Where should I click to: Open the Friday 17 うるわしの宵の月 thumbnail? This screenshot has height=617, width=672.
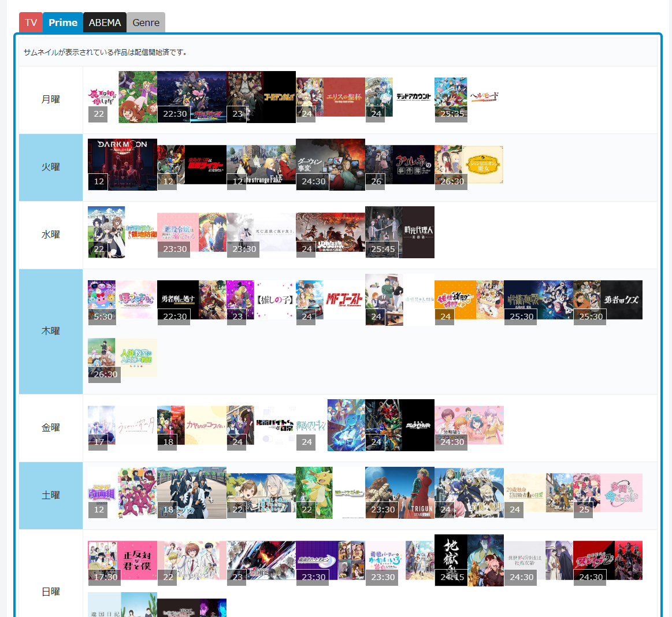[x=122, y=425]
